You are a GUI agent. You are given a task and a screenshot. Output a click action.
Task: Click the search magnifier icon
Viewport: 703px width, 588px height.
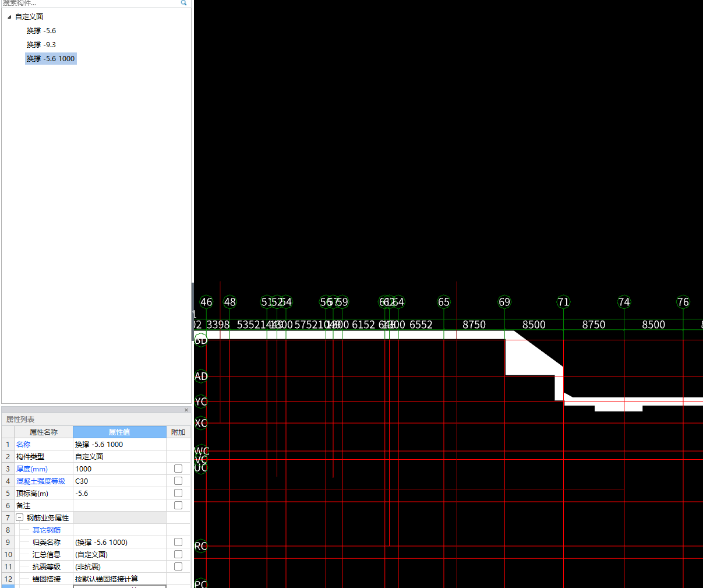pyautogui.click(x=184, y=3)
